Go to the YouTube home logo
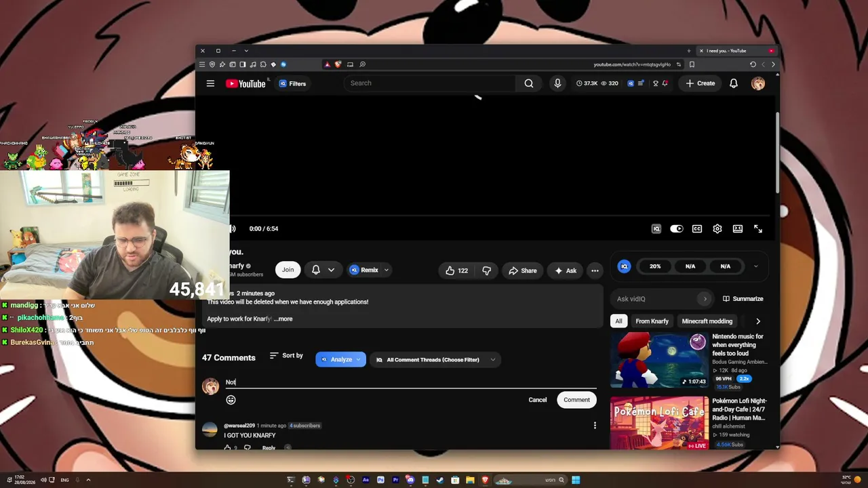 [245, 83]
